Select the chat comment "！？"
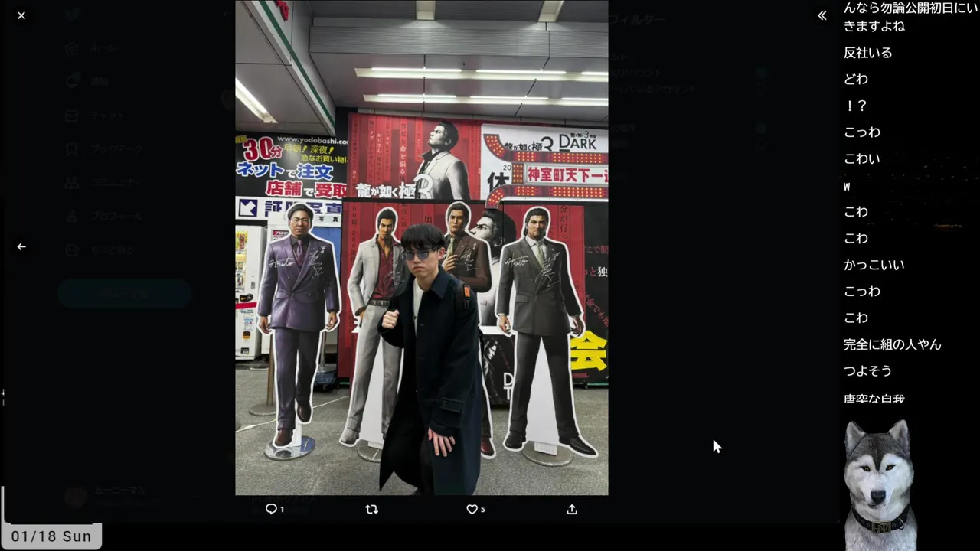This screenshot has width=980, height=551. [x=856, y=106]
